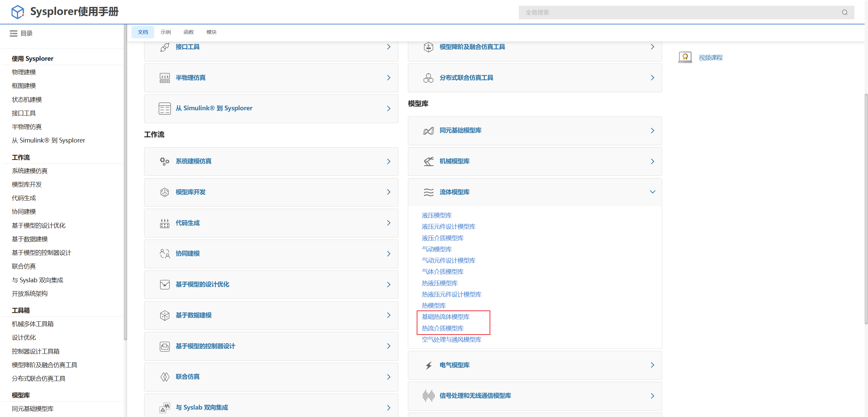This screenshot has width=868, height=417.
Task: Click the 半物理仿真 card icon
Action: click(165, 78)
